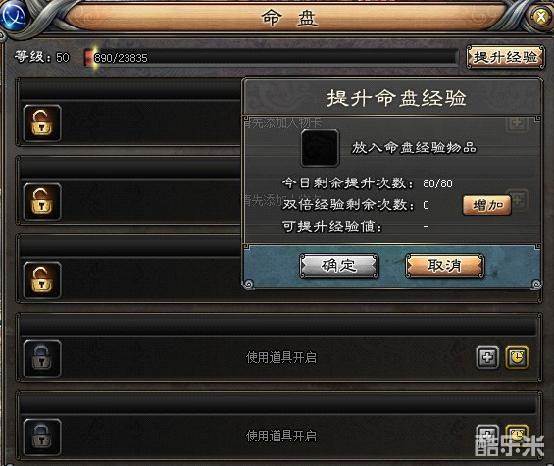The image size is (554, 466).
Task: Cancel the dialog with 取消 button
Action: click(444, 265)
